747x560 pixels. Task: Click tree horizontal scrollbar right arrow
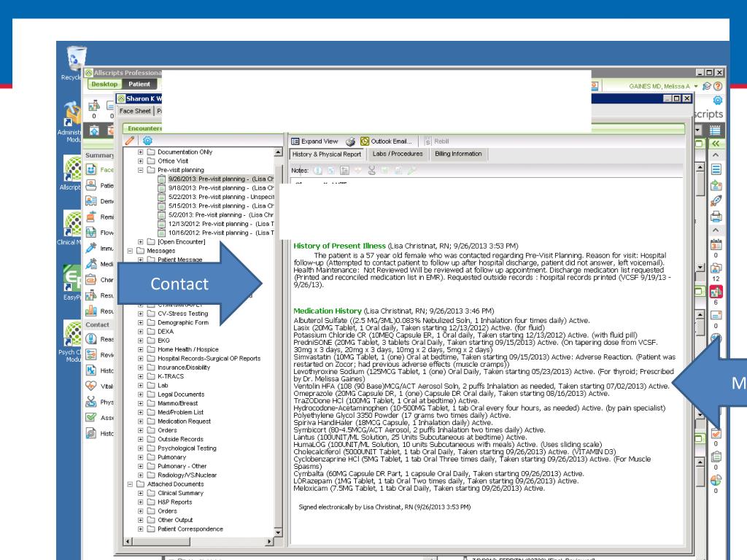270,542
